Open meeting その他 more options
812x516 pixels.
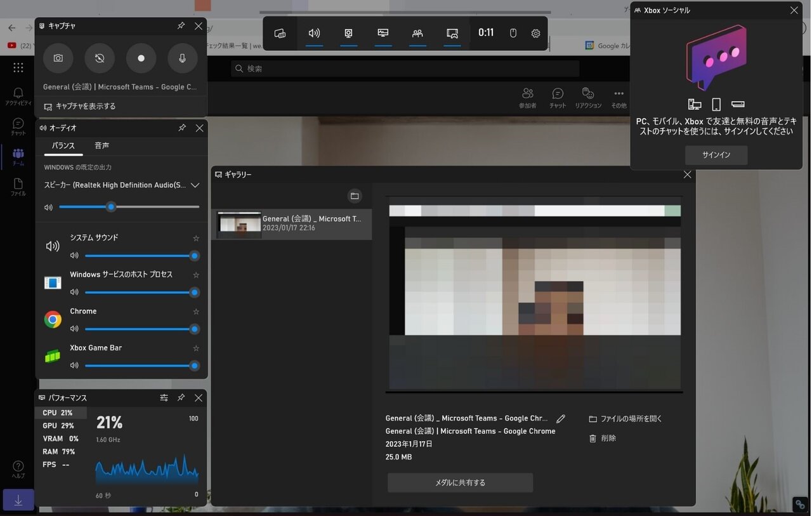[x=619, y=98]
